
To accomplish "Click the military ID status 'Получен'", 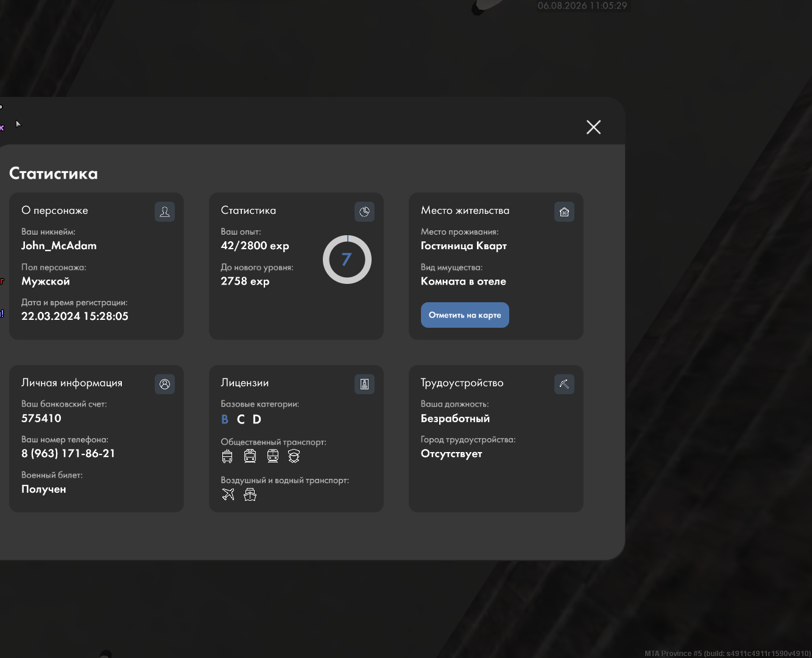I will pyautogui.click(x=44, y=489).
